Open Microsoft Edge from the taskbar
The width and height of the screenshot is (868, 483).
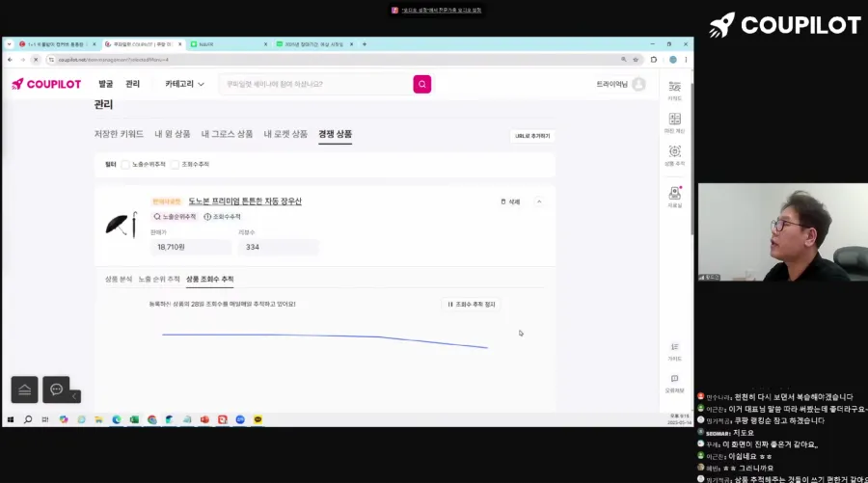tap(117, 420)
